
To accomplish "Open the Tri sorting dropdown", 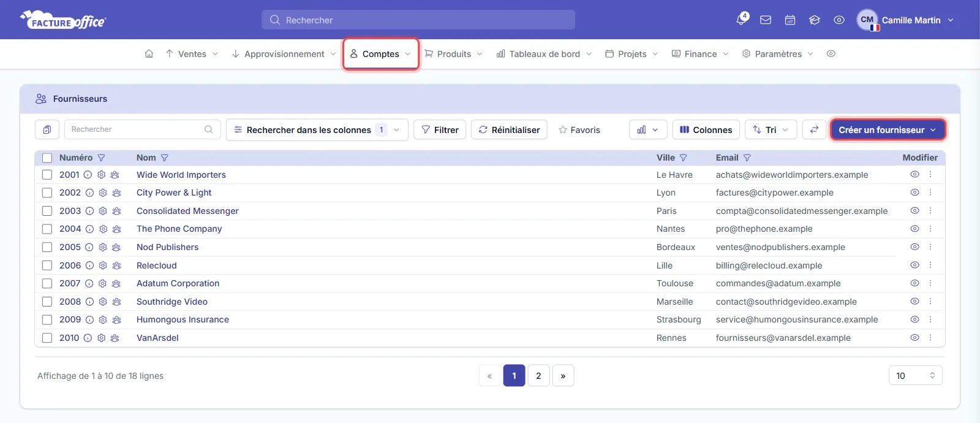I will tap(771, 129).
